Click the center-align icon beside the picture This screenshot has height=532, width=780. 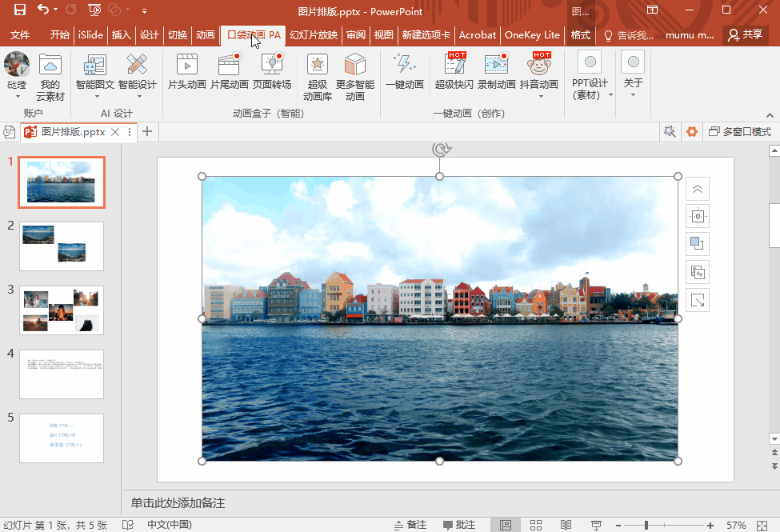pos(698,217)
